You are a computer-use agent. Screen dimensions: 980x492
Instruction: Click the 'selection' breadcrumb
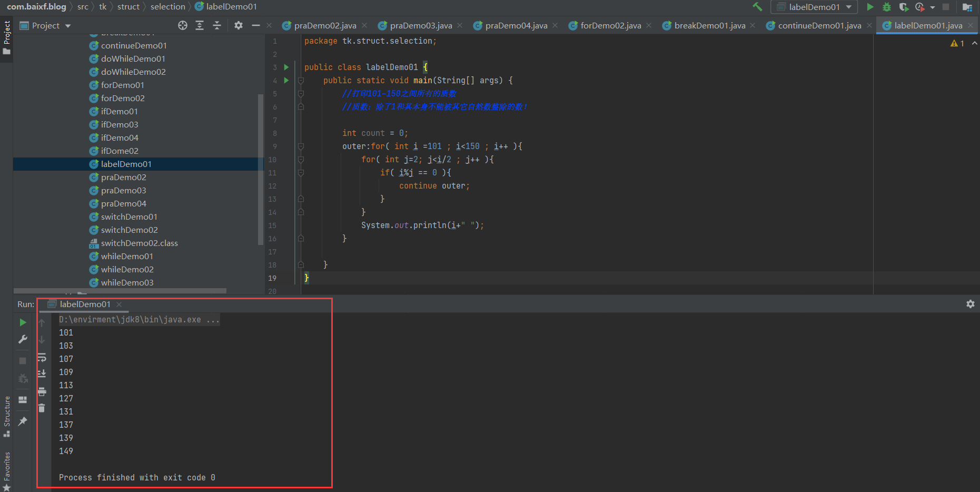167,6
